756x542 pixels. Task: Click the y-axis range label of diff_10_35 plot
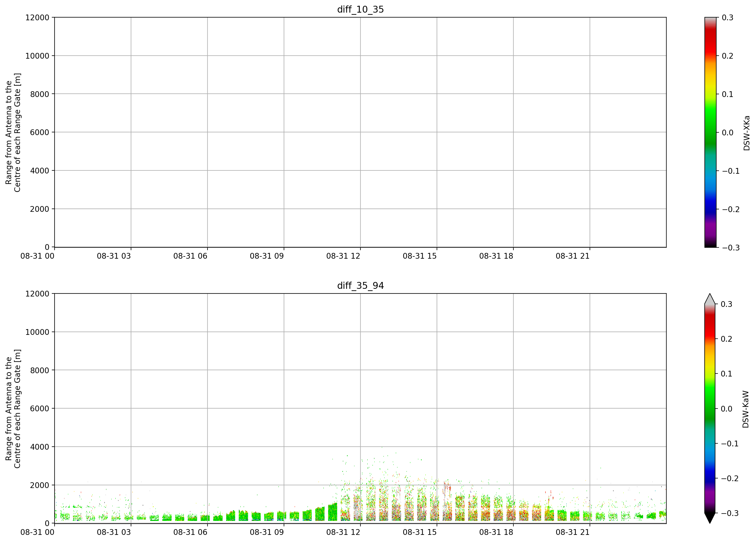click(x=13, y=133)
